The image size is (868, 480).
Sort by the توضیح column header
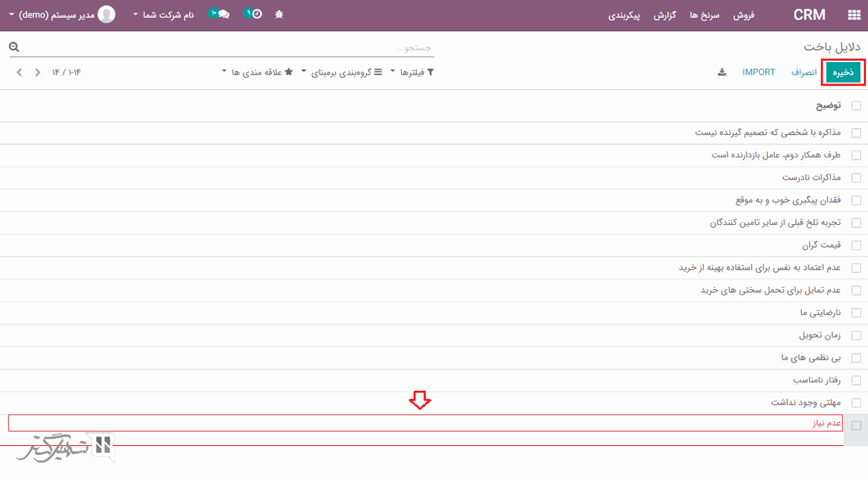pyautogui.click(x=828, y=106)
